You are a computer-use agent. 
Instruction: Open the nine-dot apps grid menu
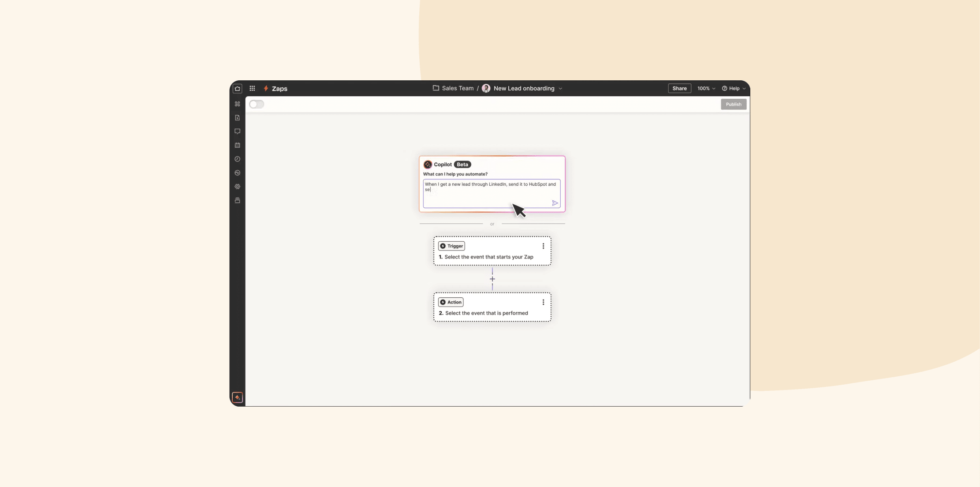pyautogui.click(x=252, y=89)
